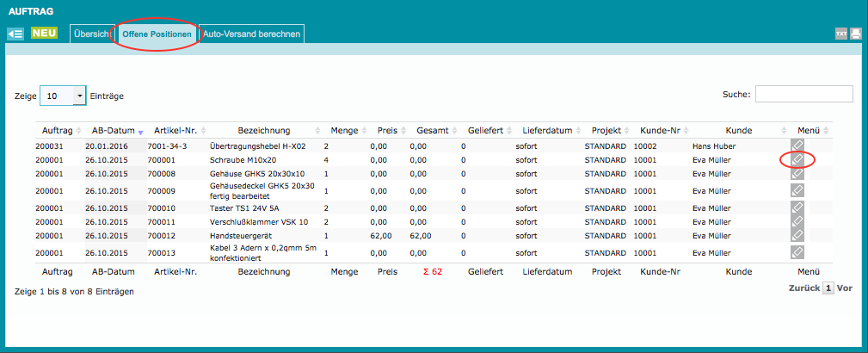The image size is (868, 353).
Task: Focus the Suche search field
Action: pyautogui.click(x=803, y=94)
